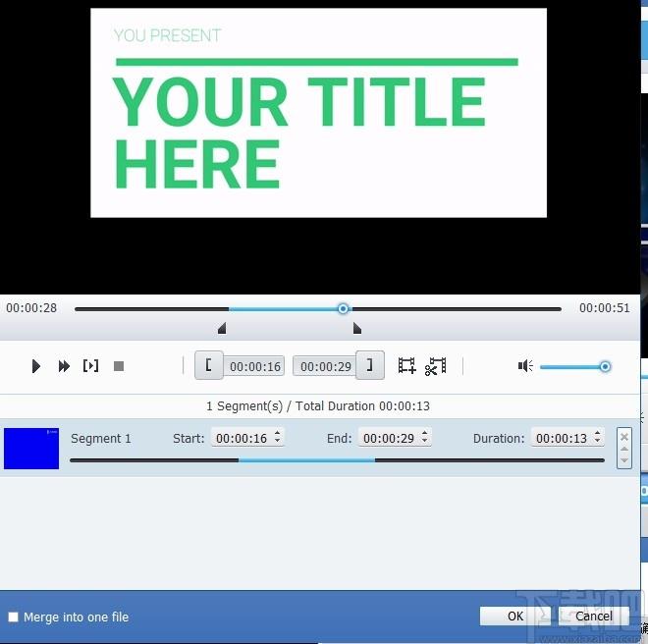This screenshot has width=648, height=644.
Task: Click the end time field 00:00:29 in toolbar
Action: pos(326,366)
